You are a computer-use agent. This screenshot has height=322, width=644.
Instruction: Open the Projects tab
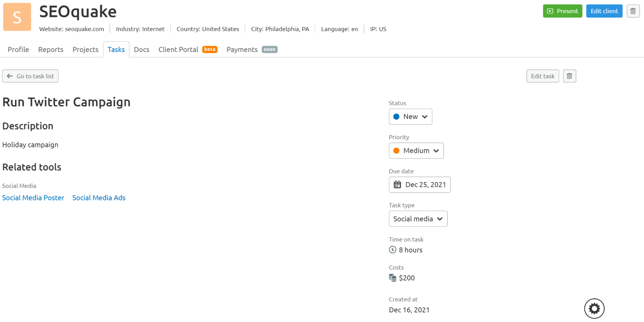pyautogui.click(x=85, y=50)
